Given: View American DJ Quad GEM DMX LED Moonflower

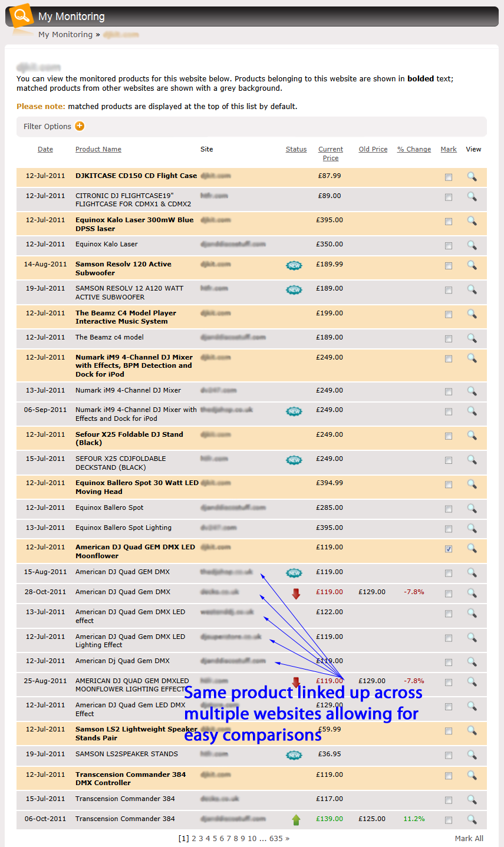Looking at the screenshot, I should coord(472,548).
